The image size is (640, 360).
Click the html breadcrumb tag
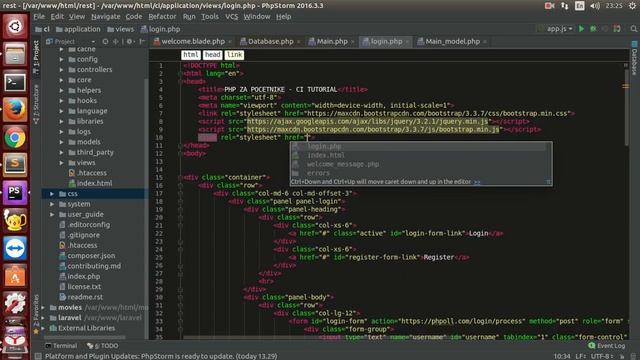point(191,55)
